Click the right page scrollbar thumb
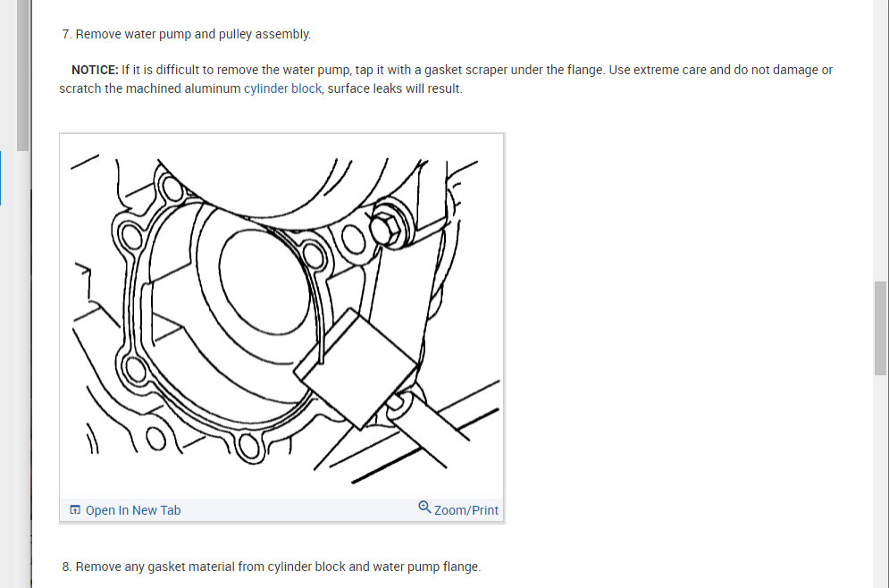Screen dimensions: 889x588 pyautogui.click(x=880, y=328)
